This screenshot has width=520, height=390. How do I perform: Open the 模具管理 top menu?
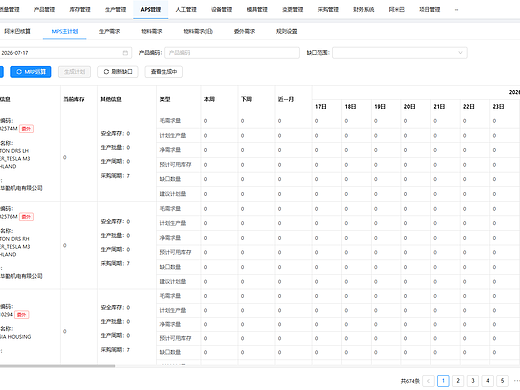click(257, 10)
